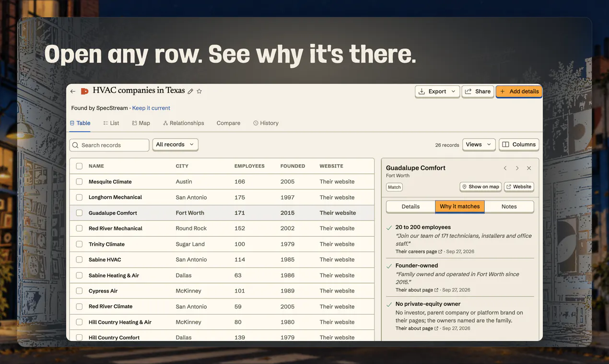Open Guadalupe Comfort Website button

[519, 187]
